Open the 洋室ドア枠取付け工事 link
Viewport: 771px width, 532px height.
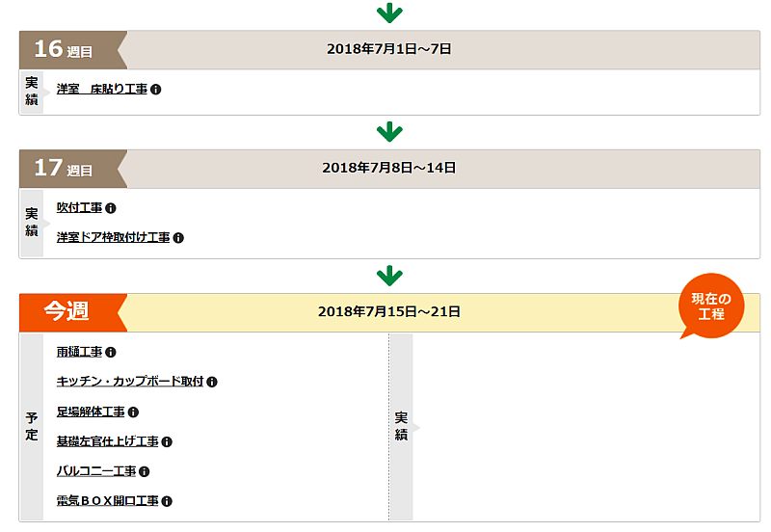tap(113, 237)
